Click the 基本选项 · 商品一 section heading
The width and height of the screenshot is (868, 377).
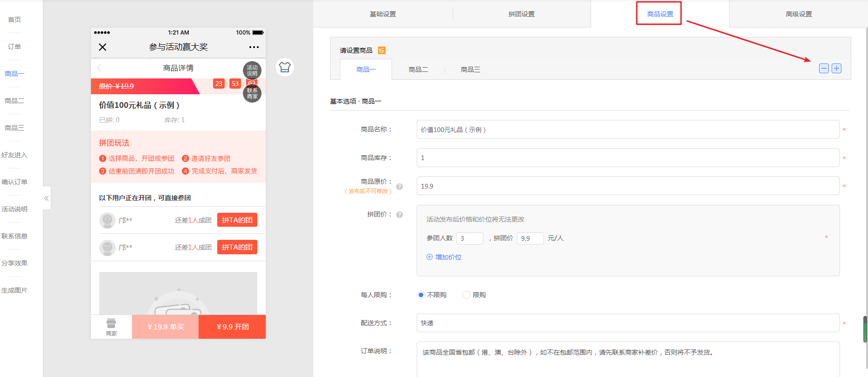tap(356, 101)
